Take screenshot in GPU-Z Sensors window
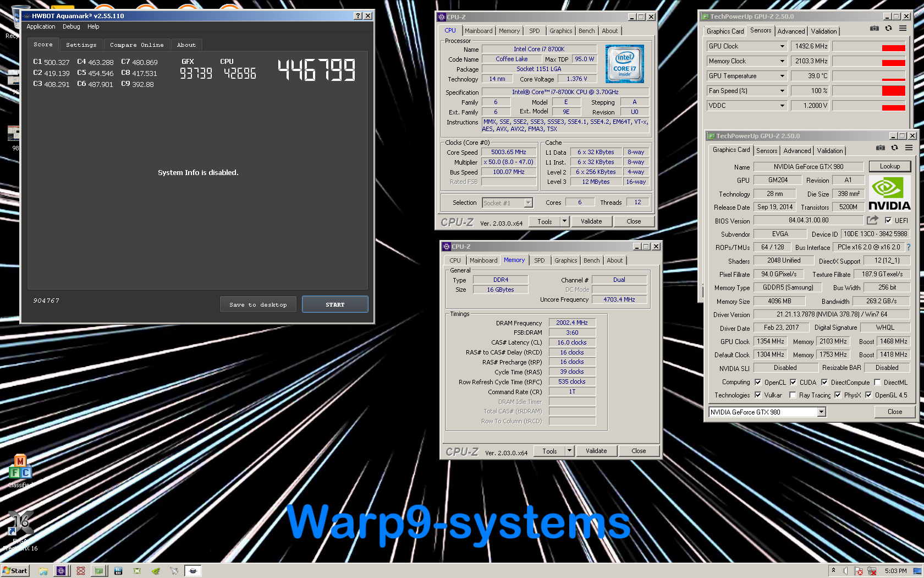The width and height of the screenshot is (924, 578). pos(875,29)
